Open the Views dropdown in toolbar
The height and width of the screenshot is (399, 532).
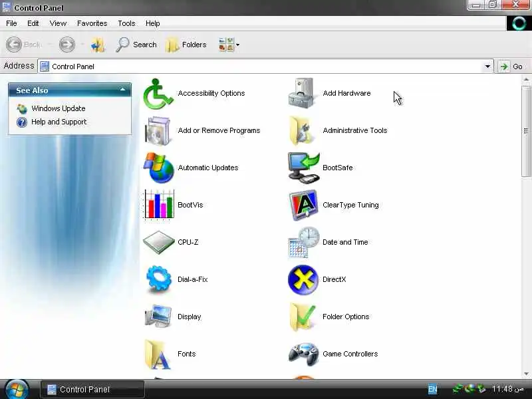click(229, 45)
